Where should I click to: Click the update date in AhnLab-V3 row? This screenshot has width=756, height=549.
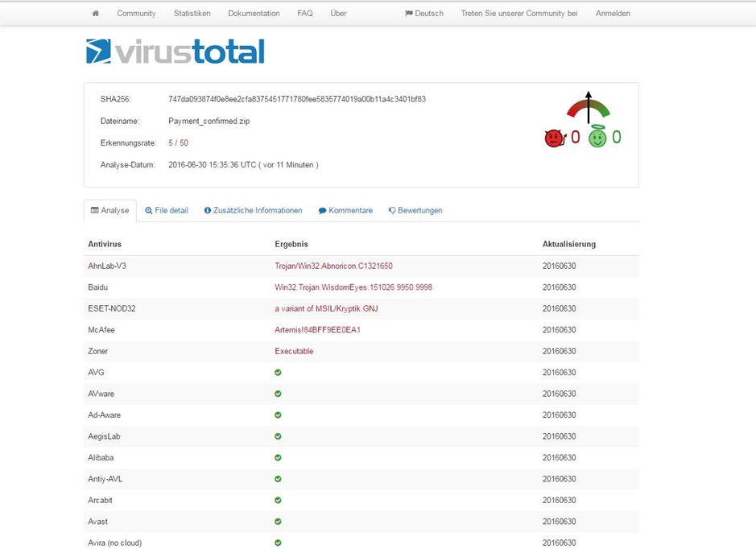click(560, 266)
